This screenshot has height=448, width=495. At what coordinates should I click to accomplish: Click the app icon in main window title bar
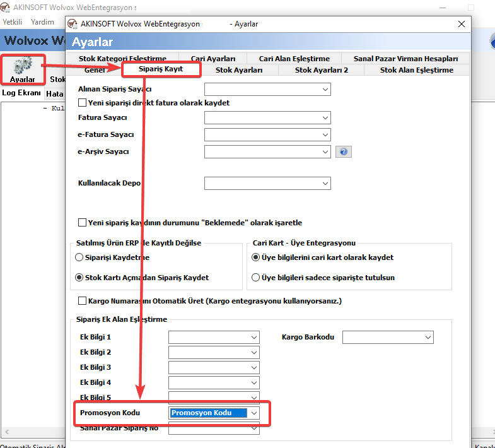(x=5, y=8)
